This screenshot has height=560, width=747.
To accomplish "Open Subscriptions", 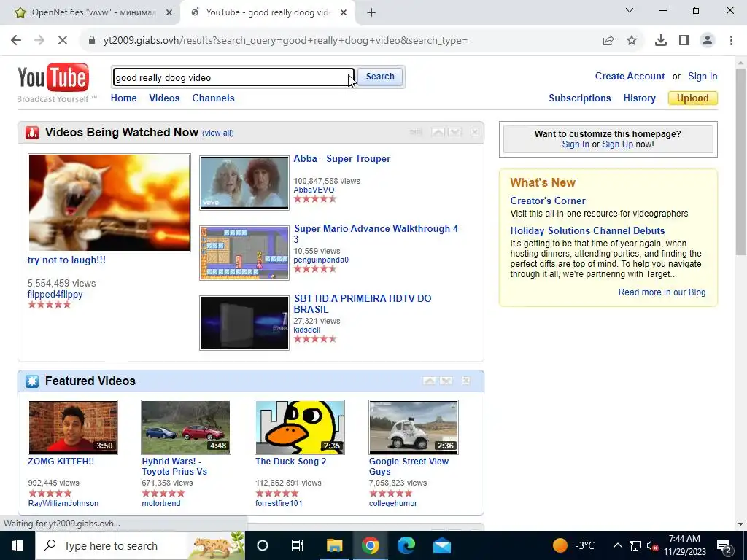I will 580,98.
